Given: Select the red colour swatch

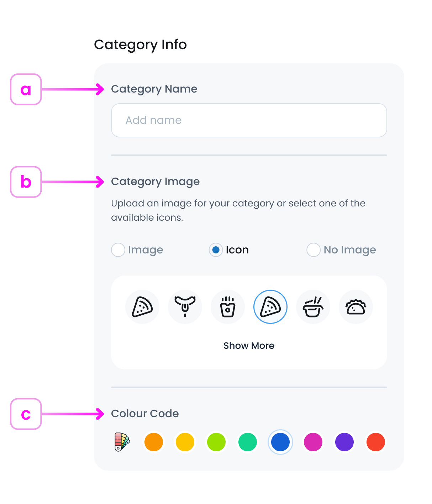Looking at the screenshot, I should point(376,442).
